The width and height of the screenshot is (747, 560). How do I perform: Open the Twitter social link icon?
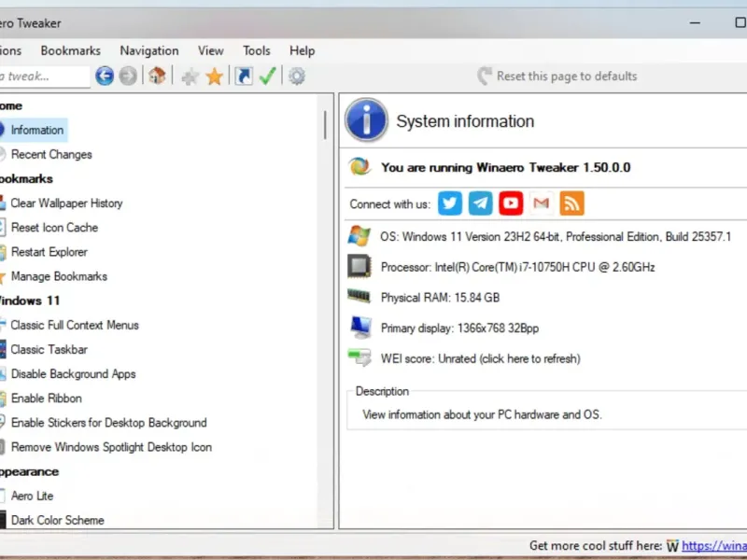(x=450, y=203)
